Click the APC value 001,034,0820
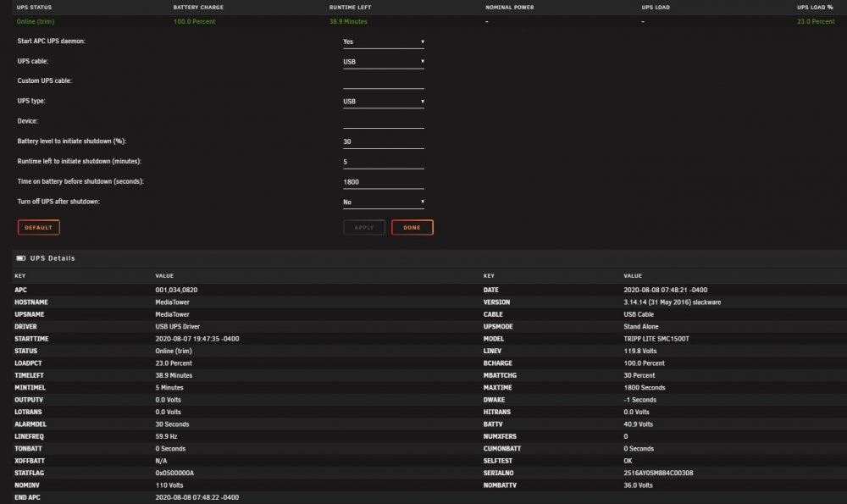This screenshot has height=504, width=847. click(176, 290)
